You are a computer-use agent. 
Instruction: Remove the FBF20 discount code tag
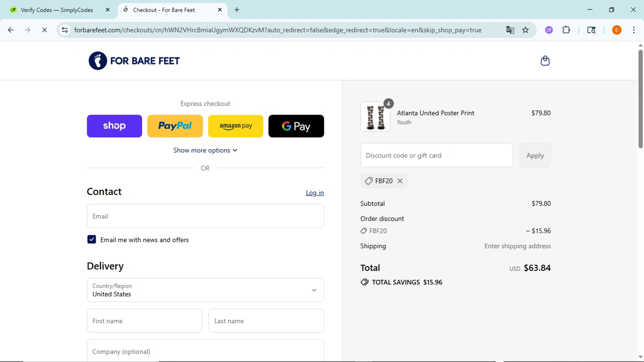coord(400,181)
